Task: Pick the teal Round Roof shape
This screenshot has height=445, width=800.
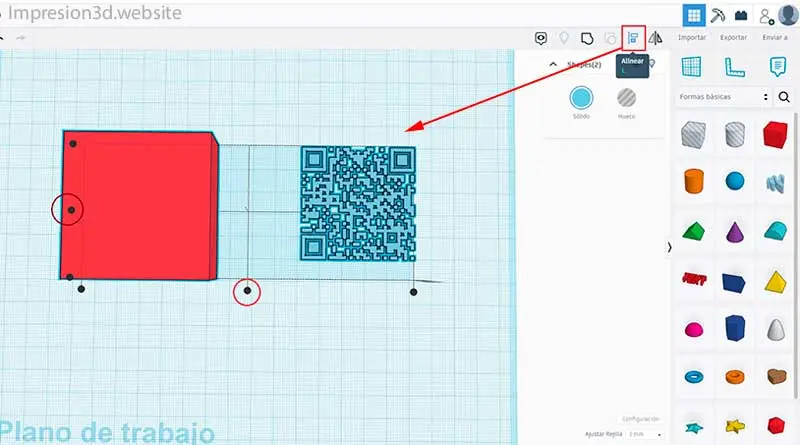Action: [776, 231]
